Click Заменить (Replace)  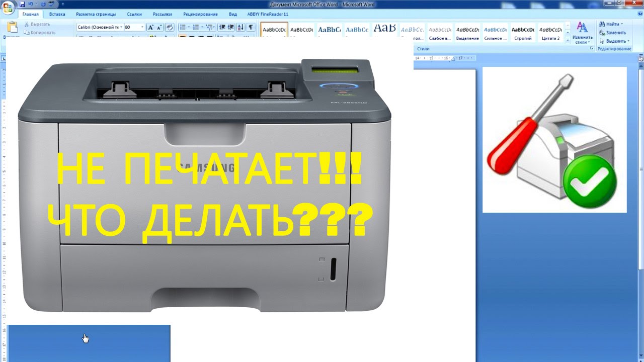(x=613, y=33)
